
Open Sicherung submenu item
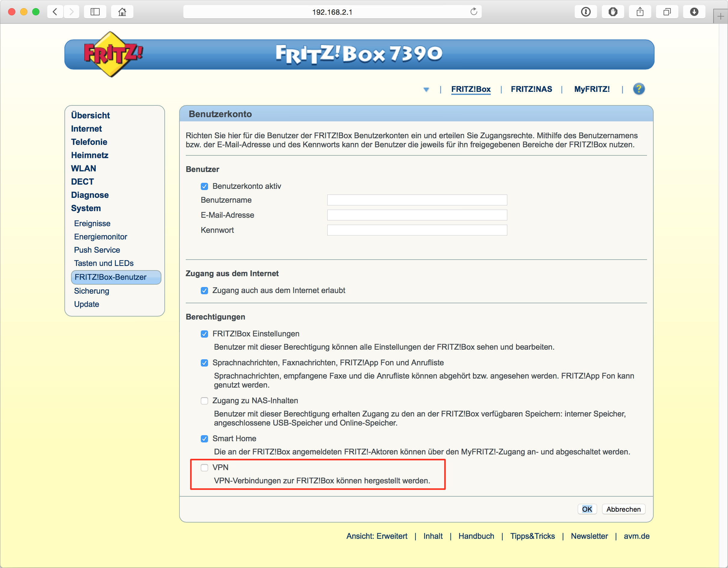(91, 291)
